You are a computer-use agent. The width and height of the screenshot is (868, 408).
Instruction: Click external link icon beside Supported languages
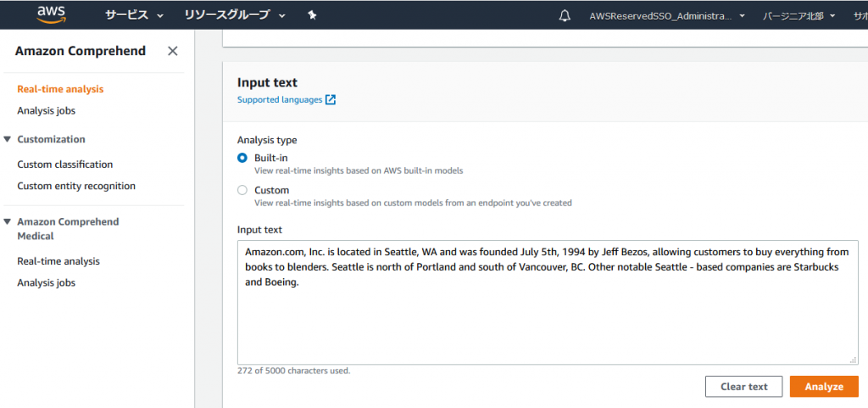(x=331, y=100)
